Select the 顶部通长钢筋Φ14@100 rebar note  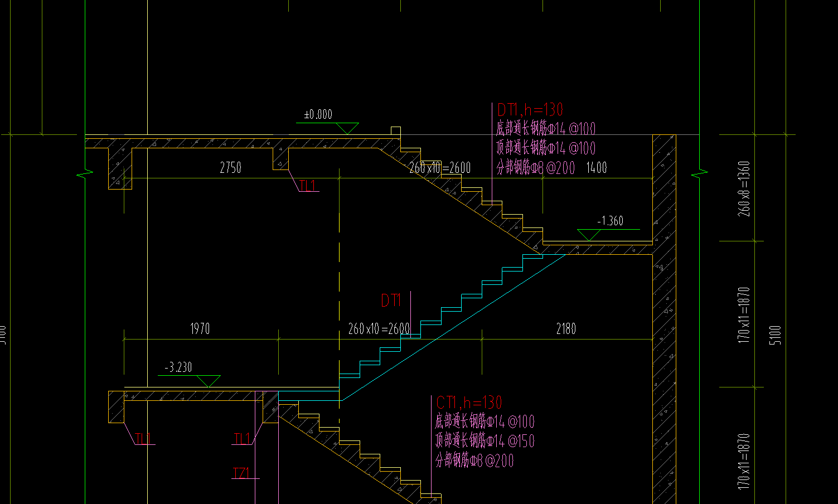(x=546, y=148)
